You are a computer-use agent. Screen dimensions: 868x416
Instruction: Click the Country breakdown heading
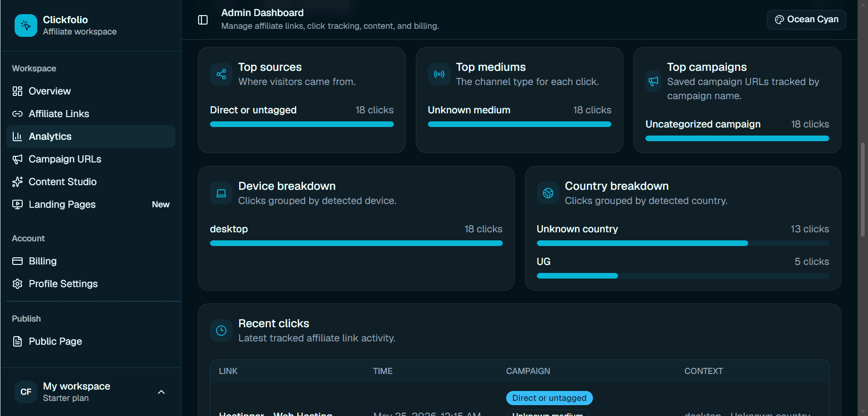click(x=617, y=186)
